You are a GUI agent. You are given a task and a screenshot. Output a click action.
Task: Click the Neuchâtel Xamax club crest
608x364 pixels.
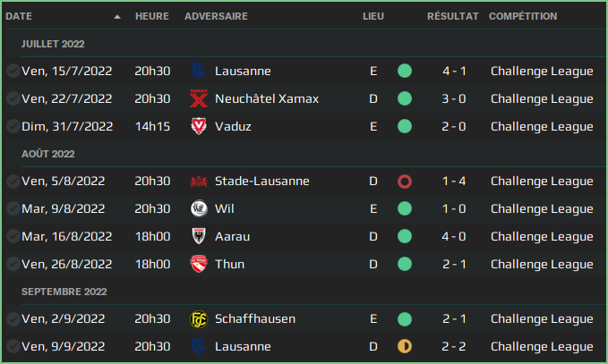(199, 99)
